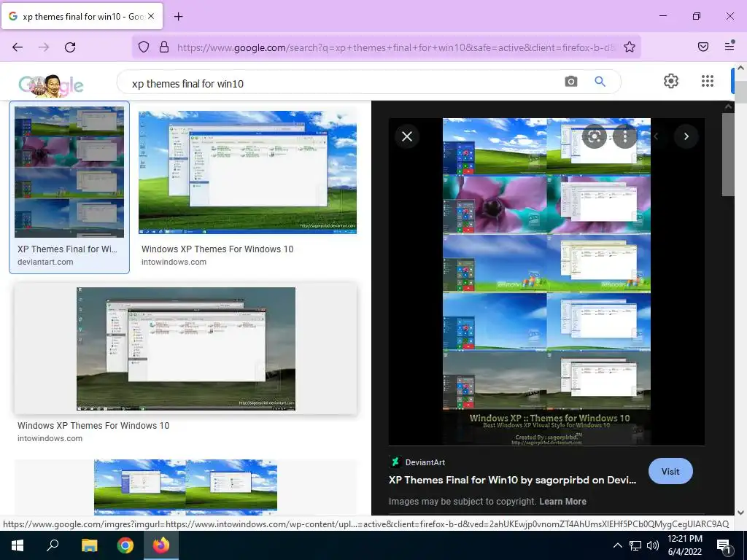Image resolution: width=747 pixels, height=560 pixels.
Task: Open the Google apps grid
Action: (x=708, y=81)
